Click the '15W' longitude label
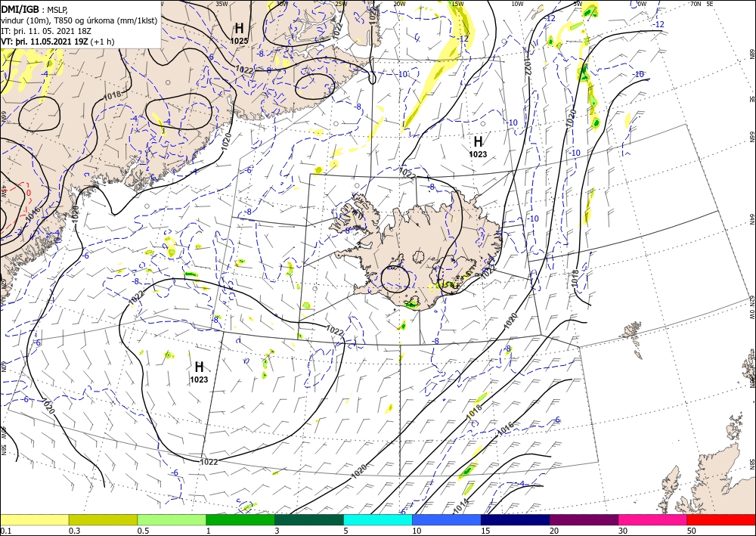Screen dimensions: 756x536 click(457, 4)
